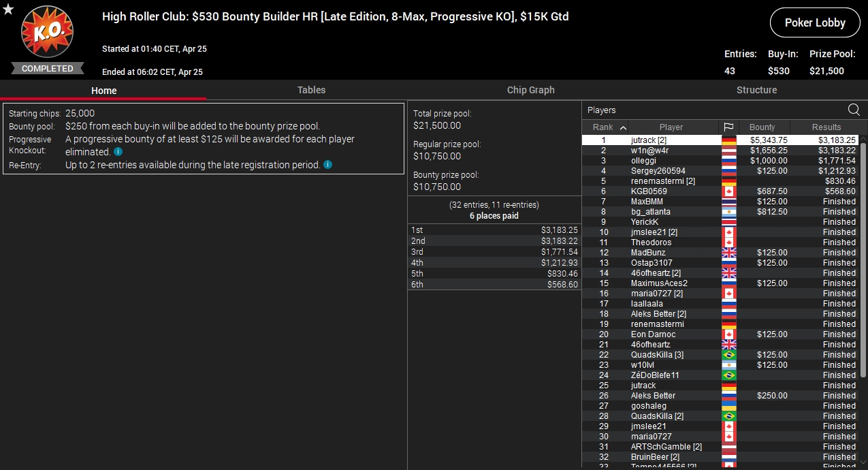Sort the list by the Bounty header

(764, 127)
